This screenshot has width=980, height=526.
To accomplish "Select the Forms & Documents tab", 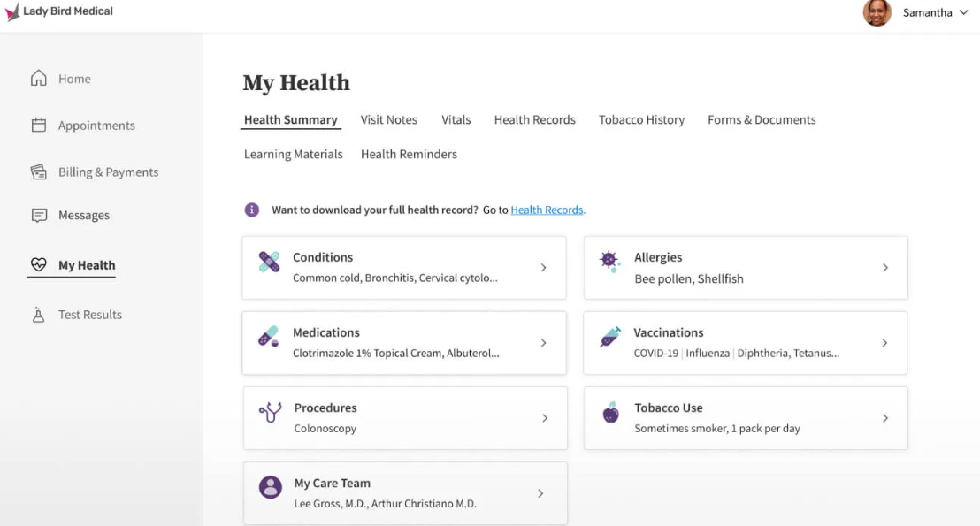I will point(762,120).
